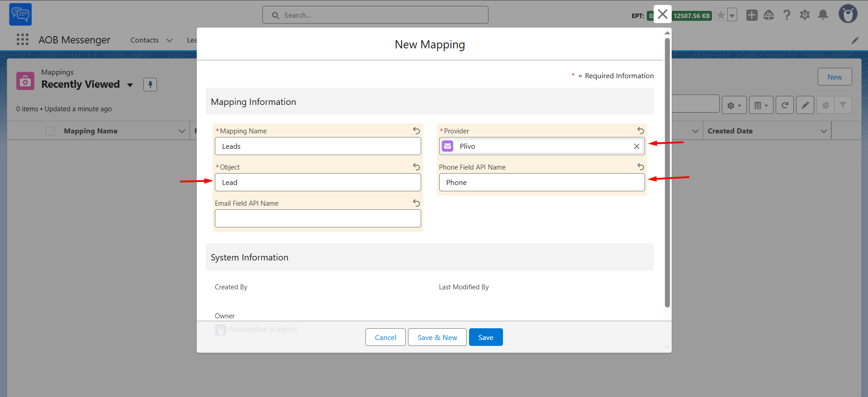This screenshot has height=397, width=868.
Task: Expand the Contacts tab dropdown chevron
Action: [170, 40]
